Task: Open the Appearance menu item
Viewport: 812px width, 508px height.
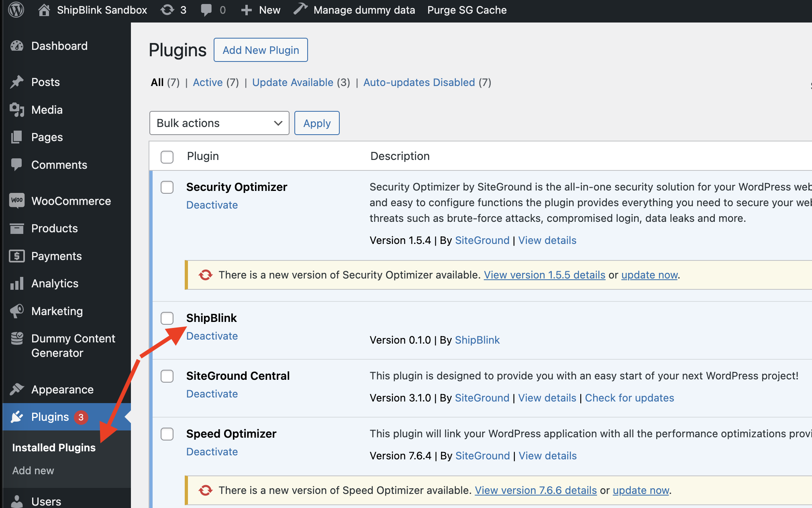Action: click(x=62, y=389)
